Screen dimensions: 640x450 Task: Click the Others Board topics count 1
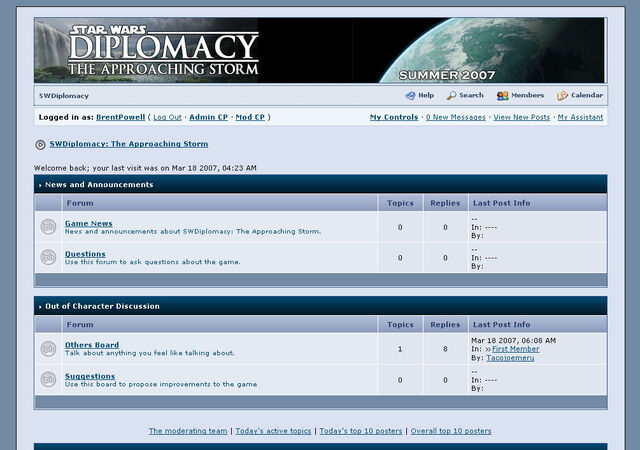pyautogui.click(x=400, y=349)
